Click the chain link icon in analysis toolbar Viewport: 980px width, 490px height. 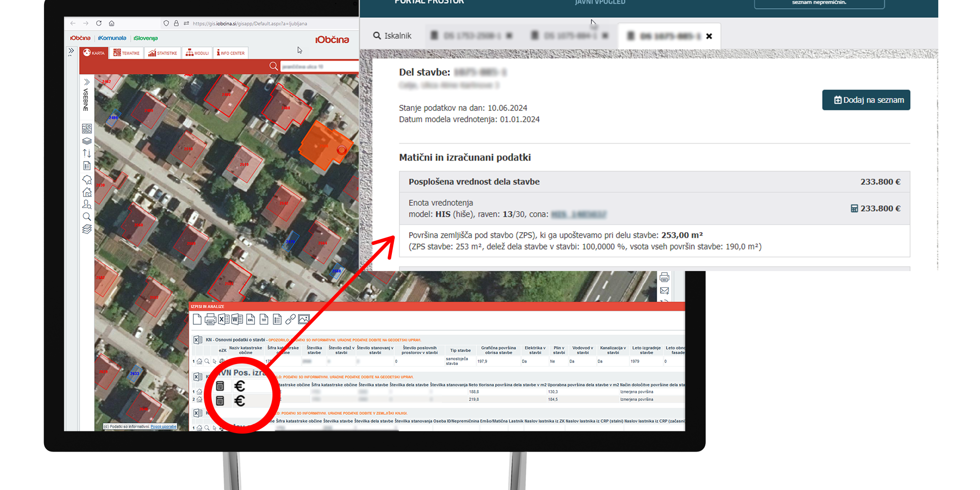pos(290,319)
